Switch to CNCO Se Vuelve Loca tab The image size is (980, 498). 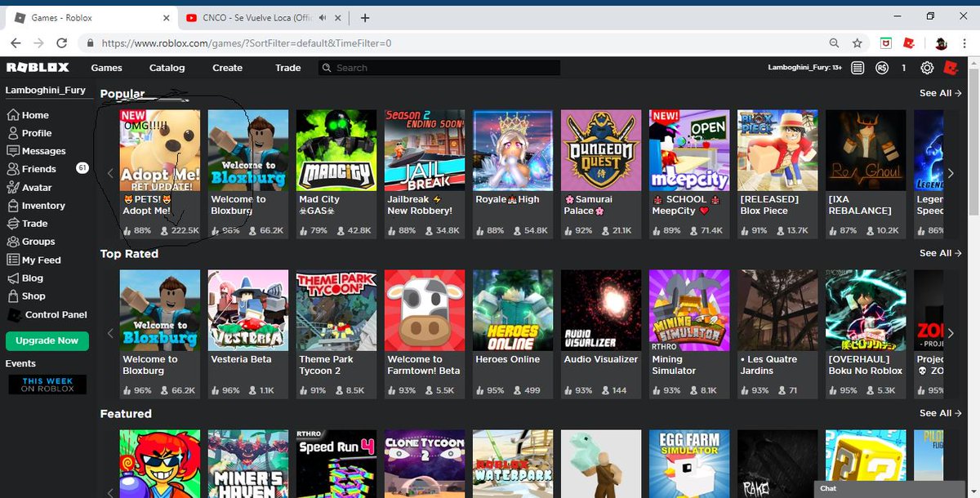(x=263, y=17)
